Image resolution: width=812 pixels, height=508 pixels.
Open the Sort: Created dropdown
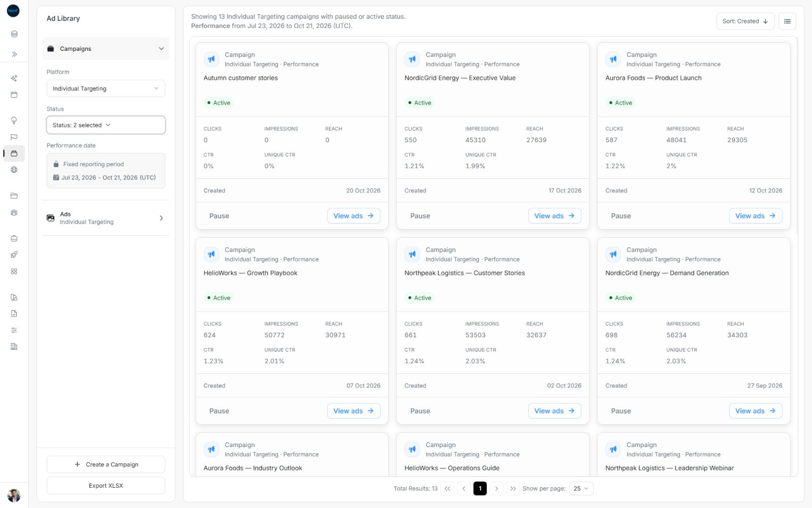click(745, 21)
